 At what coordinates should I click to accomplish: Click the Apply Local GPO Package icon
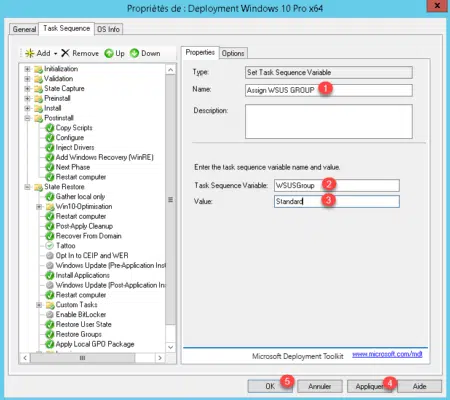pos(50,344)
